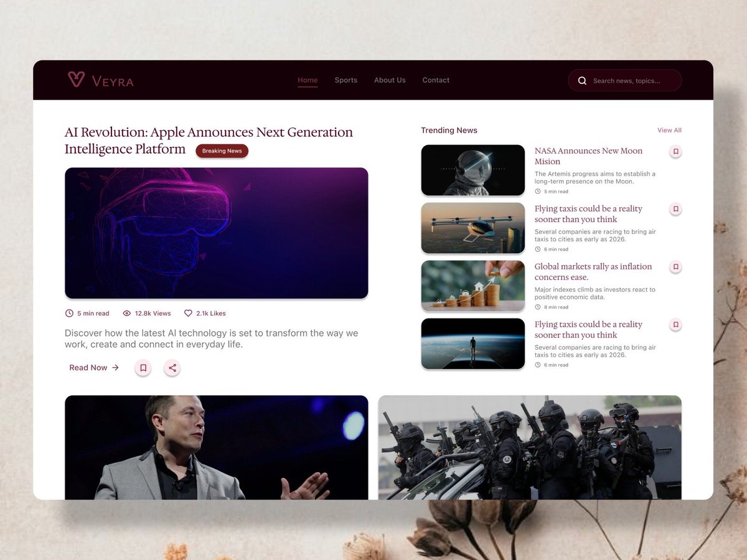Click the heart icon beside 2.1k Likes

188,314
